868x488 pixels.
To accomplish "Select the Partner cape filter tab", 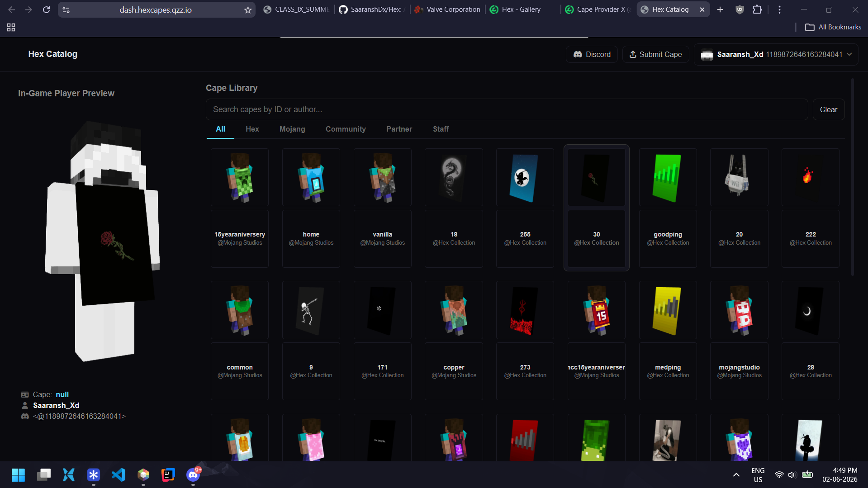I will (x=399, y=129).
